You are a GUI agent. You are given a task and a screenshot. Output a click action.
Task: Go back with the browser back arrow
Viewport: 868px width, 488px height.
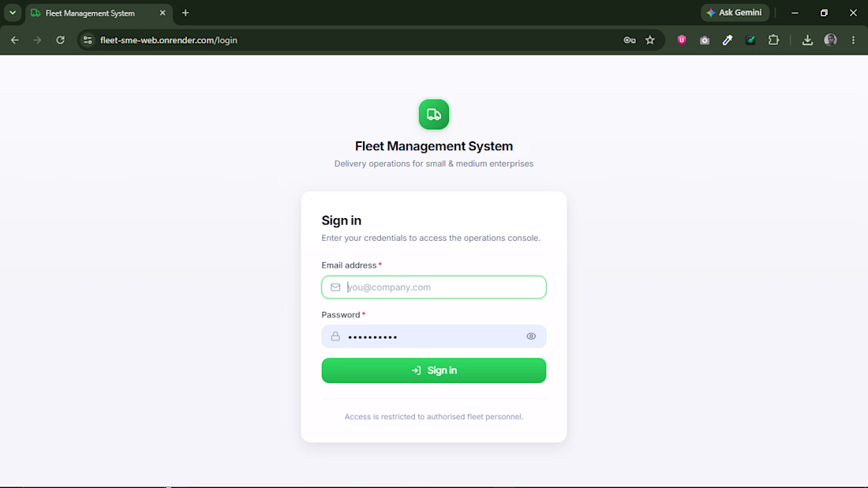(x=15, y=40)
